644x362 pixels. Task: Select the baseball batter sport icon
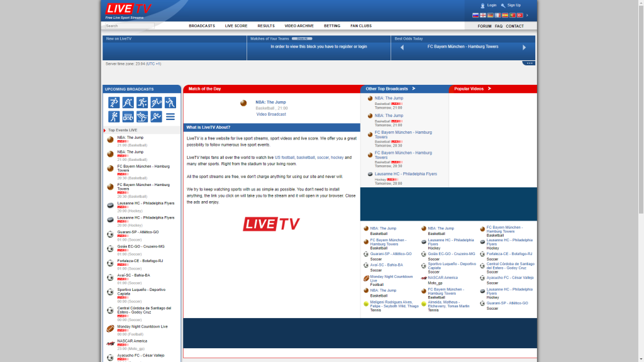point(114,116)
